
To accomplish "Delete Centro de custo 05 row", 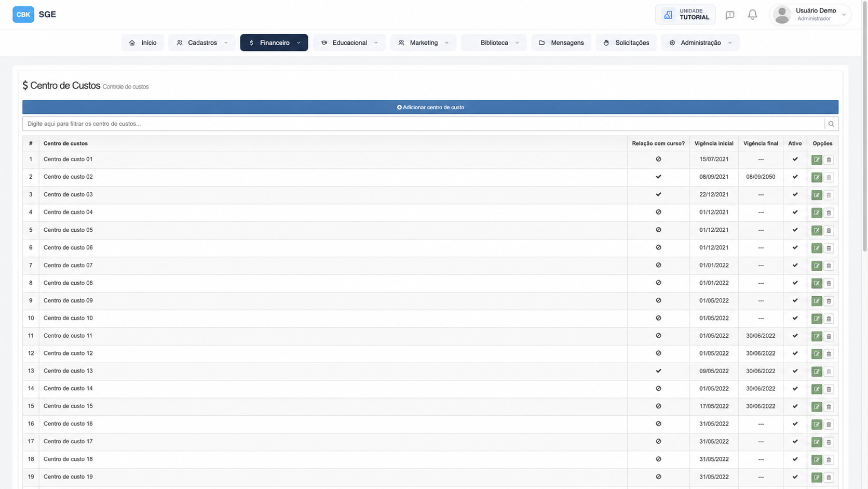I will [829, 231].
